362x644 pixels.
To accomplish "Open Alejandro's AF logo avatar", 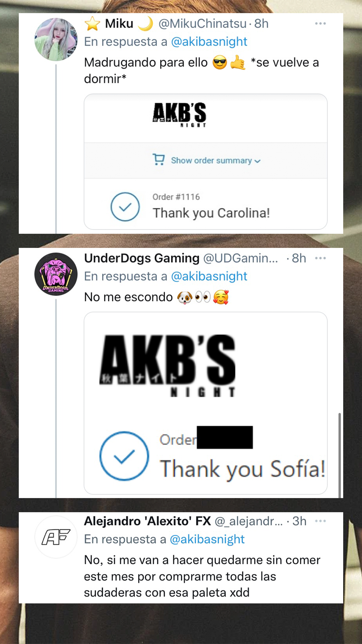I will tap(56, 537).
